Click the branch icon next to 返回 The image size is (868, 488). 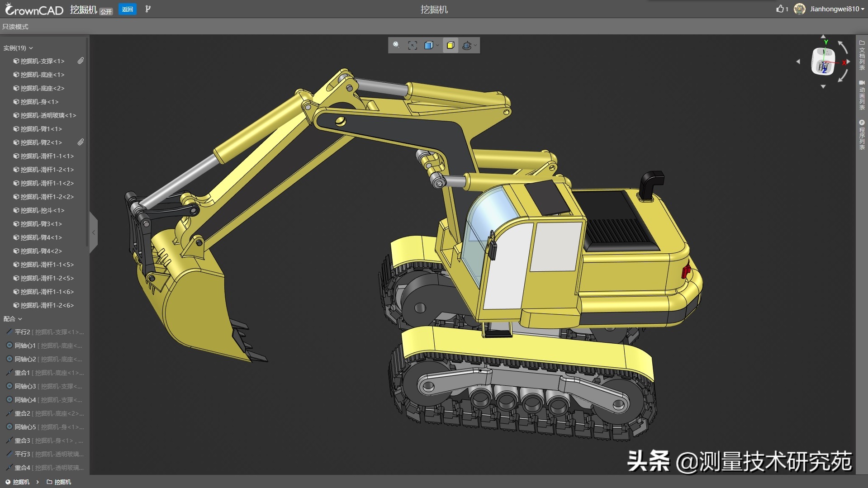[x=147, y=9]
